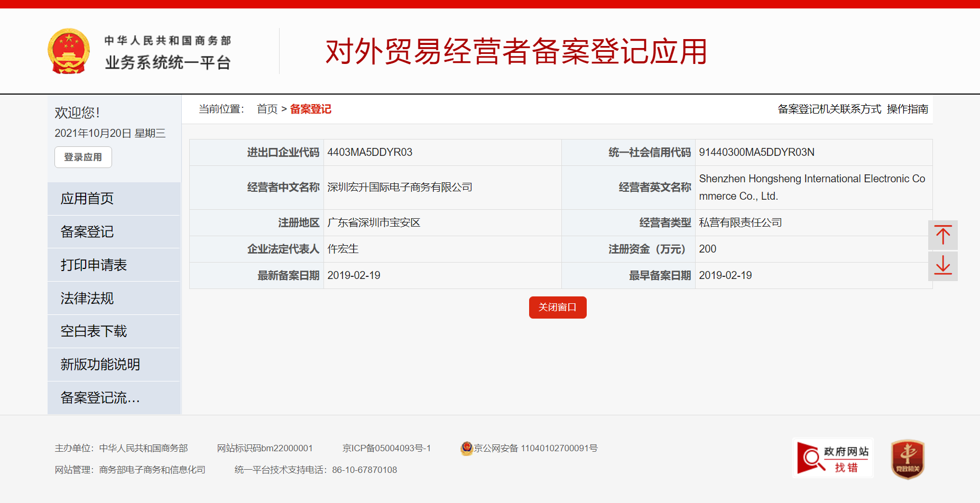Open 打印申请表 sidebar item
The width and height of the screenshot is (980, 503).
pos(114,265)
